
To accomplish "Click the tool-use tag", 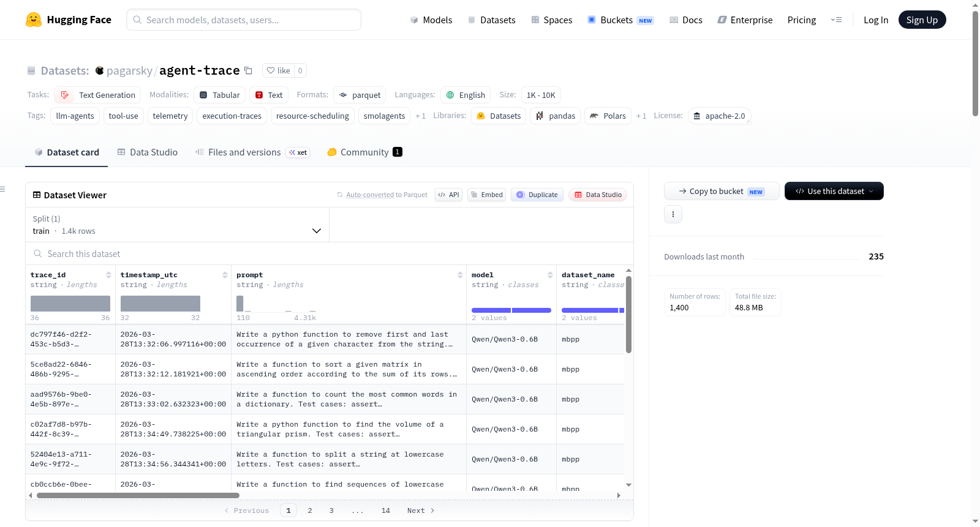I will coord(123,116).
